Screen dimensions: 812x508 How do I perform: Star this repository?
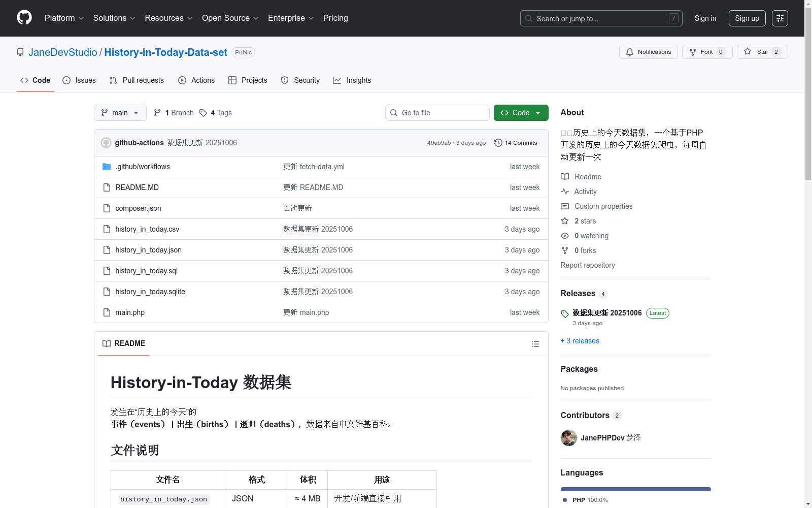tap(762, 52)
